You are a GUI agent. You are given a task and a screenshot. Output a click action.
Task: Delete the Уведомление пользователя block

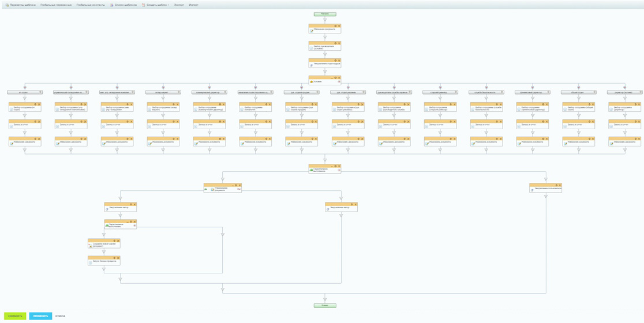pos(559,186)
